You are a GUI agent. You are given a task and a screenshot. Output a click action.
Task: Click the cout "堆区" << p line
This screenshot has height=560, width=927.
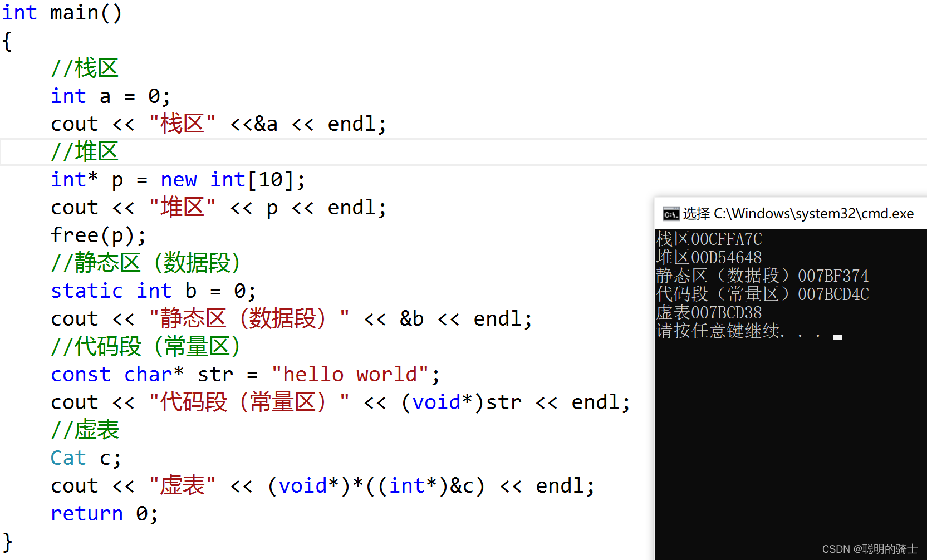click(x=218, y=208)
